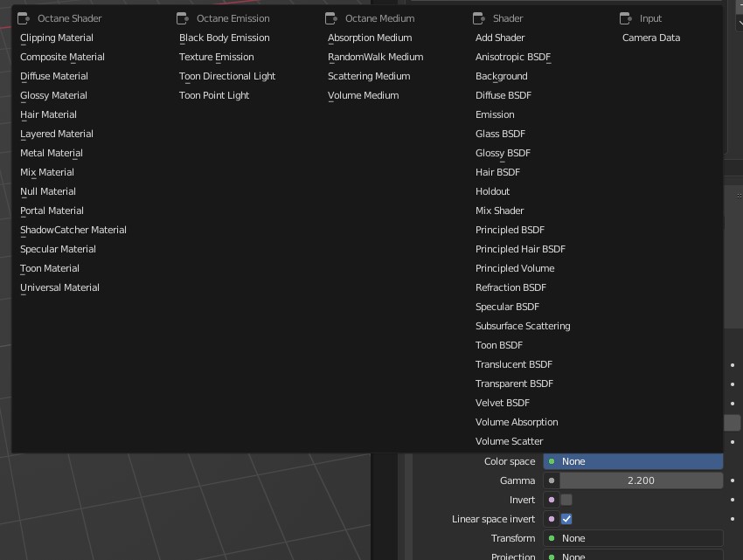Open the Color space None selector
The image size is (743, 560).
(x=633, y=461)
